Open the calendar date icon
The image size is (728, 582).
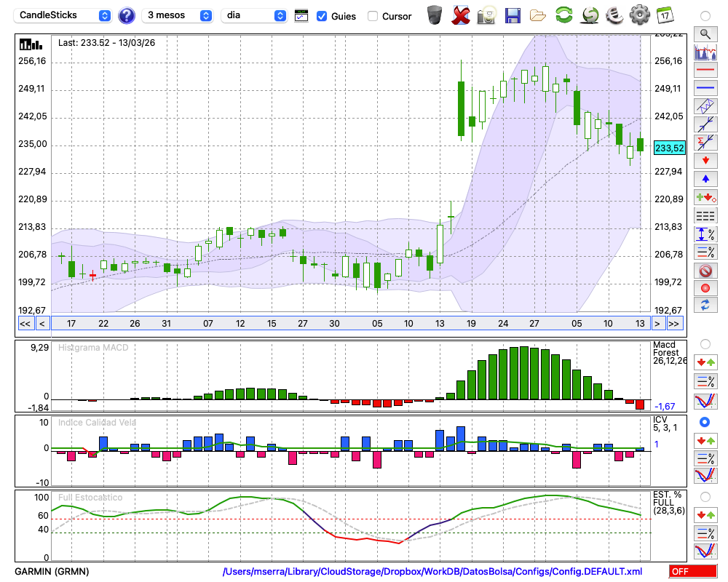[665, 15]
